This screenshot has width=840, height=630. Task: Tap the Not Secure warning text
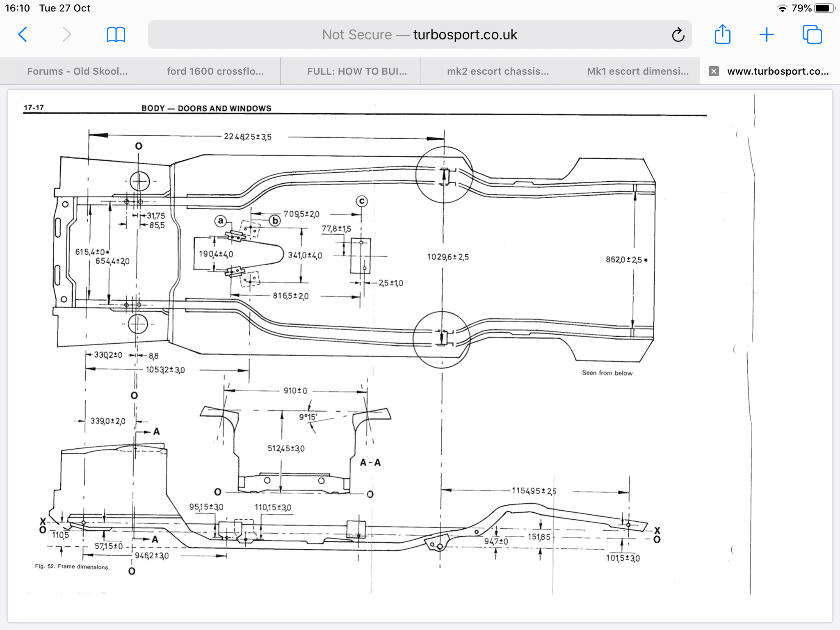click(x=356, y=35)
